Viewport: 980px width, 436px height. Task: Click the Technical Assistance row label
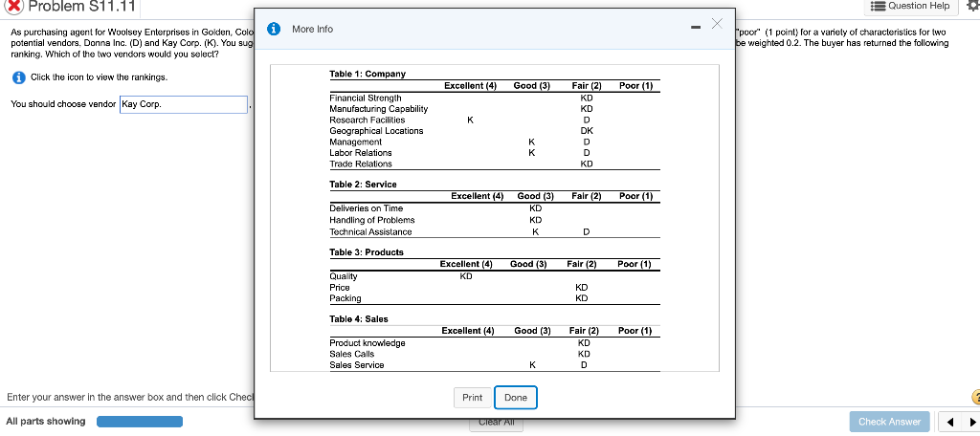pyautogui.click(x=370, y=231)
